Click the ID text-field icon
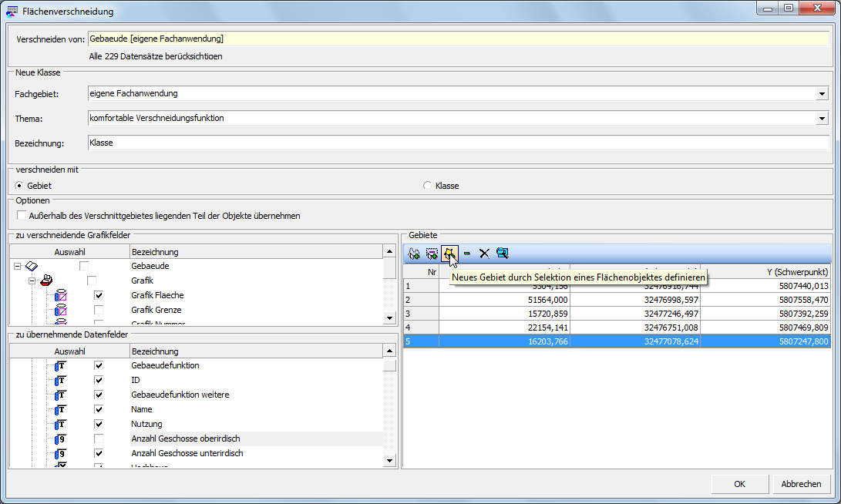This screenshot has width=841, height=504. pyautogui.click(x=61, y=380)
